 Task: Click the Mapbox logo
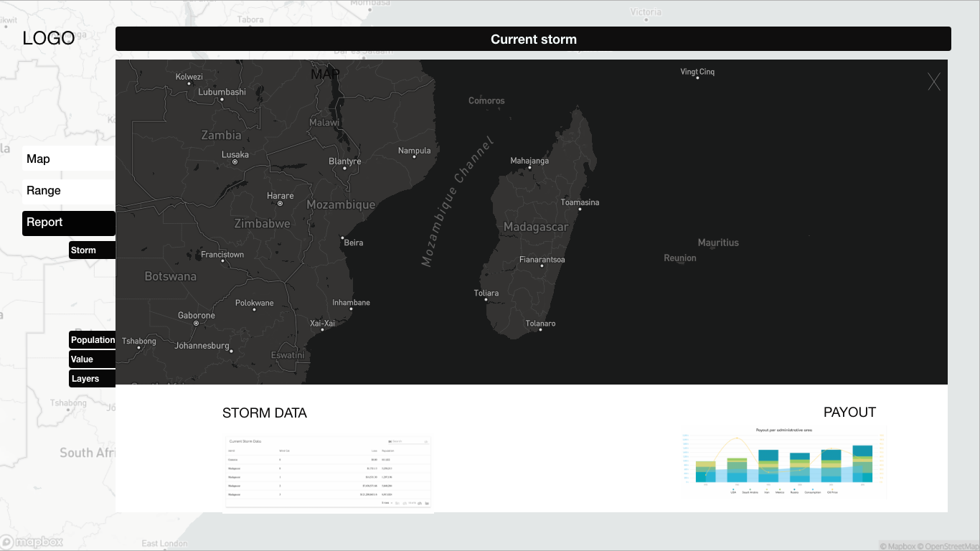coord(32,542)
